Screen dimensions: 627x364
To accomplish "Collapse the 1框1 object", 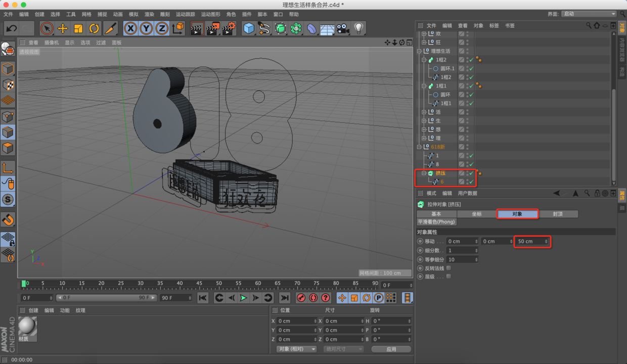I will (424, 86).
